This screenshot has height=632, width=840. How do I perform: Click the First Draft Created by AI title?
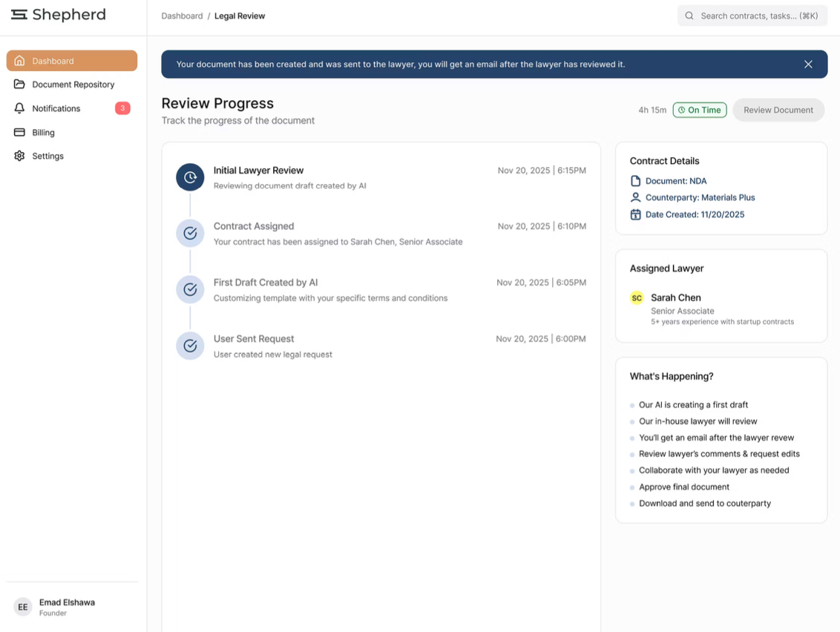(x=265, y=283)
